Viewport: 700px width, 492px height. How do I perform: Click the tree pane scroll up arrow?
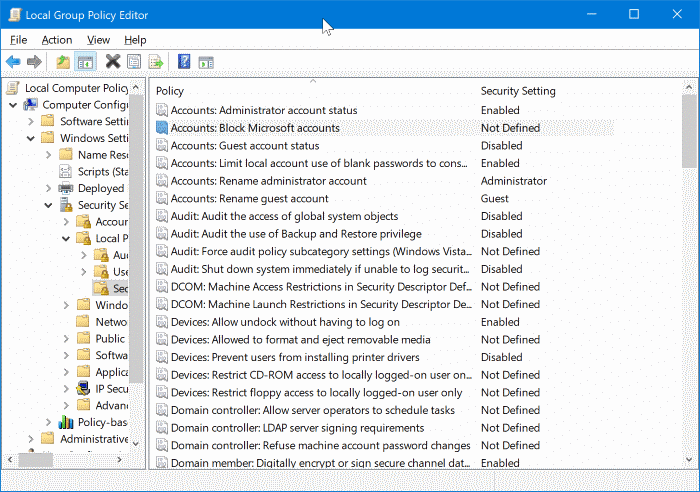(x=136, y=87)
